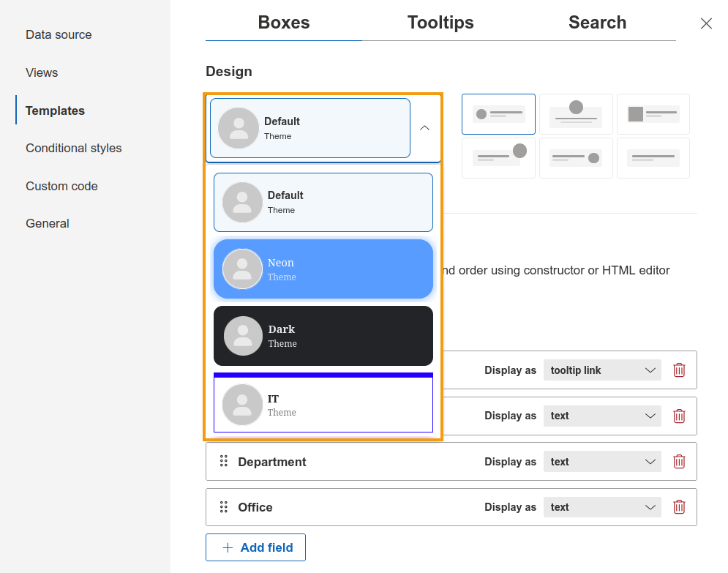Choose text-only layout without avatar

pos(653,158)
